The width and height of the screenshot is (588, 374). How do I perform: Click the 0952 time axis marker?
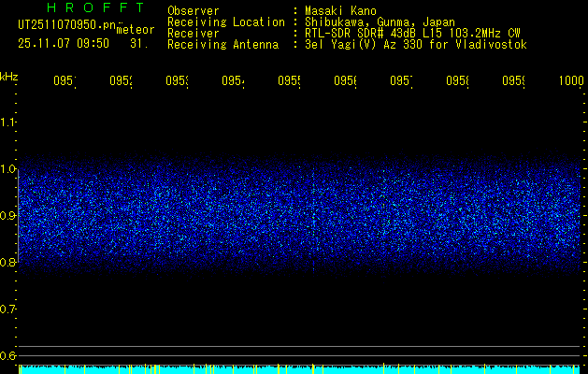point(121,80)
